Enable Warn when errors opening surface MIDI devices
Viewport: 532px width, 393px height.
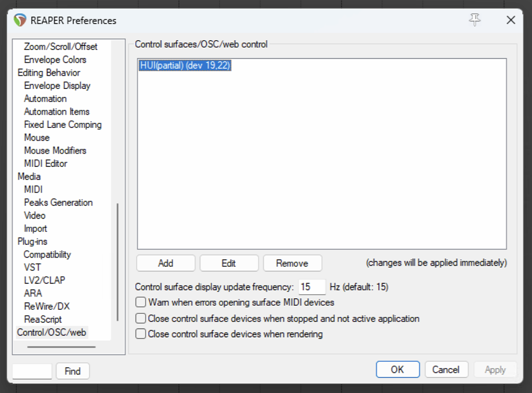coord(140,302)
